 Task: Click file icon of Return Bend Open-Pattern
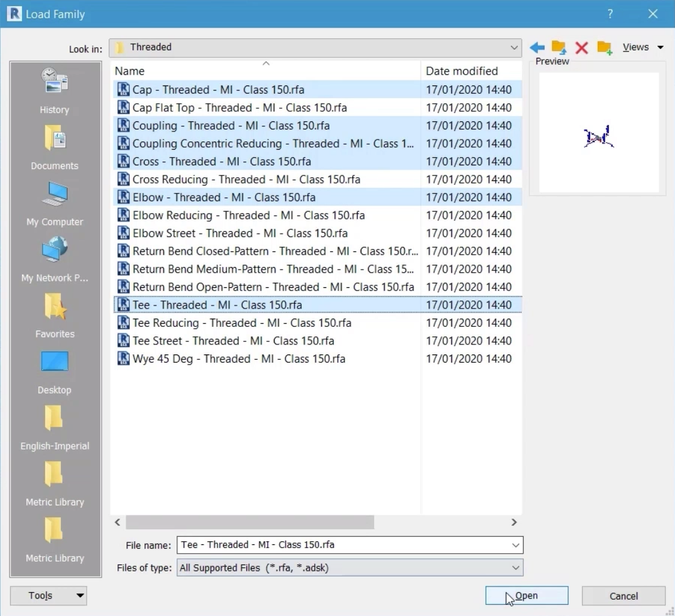(x=123, y=287)
